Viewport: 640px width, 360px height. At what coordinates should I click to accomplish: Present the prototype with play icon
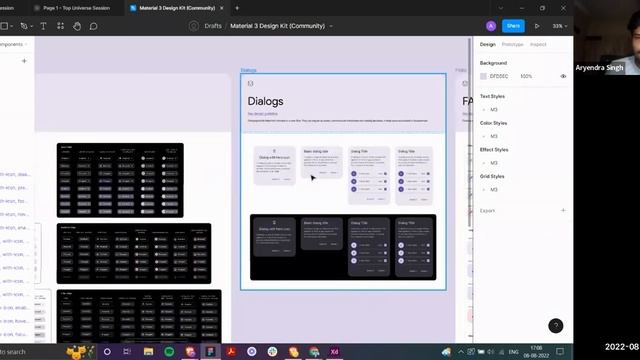(537, 26)
